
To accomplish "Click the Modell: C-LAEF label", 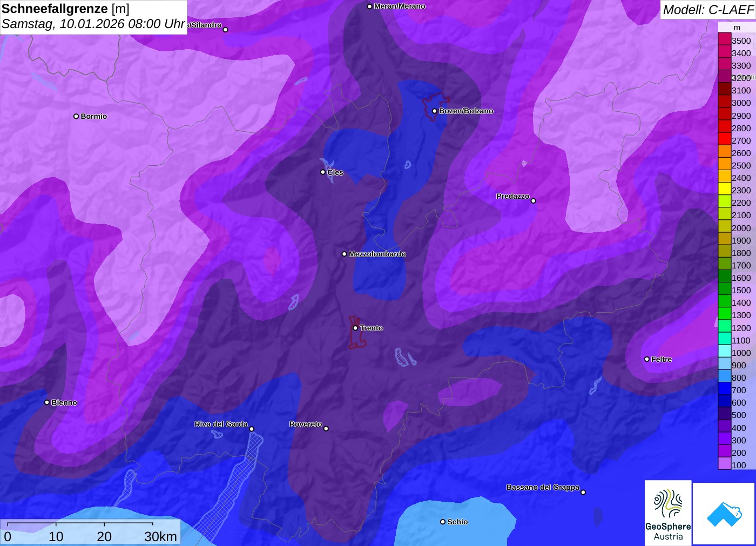I will 708,10.
